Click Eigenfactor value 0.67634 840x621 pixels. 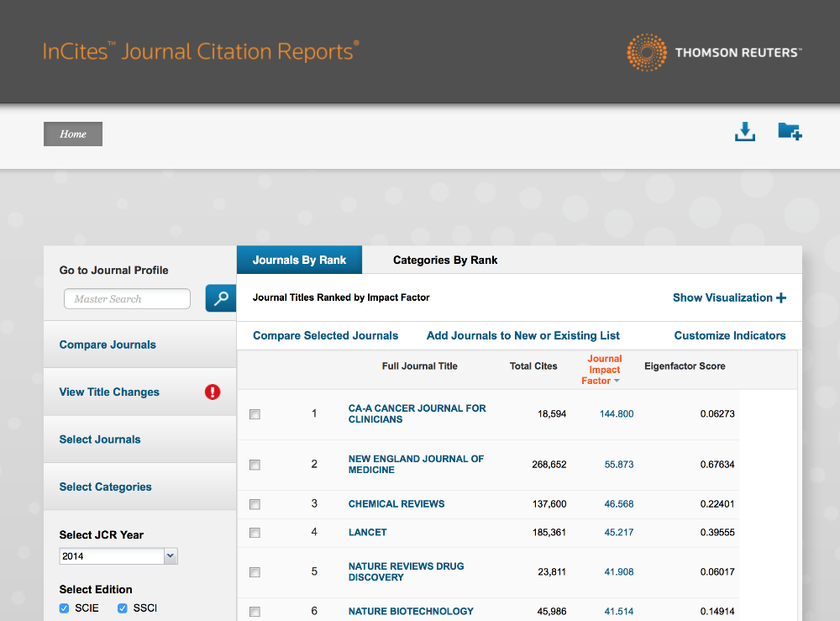click(717, 465)
